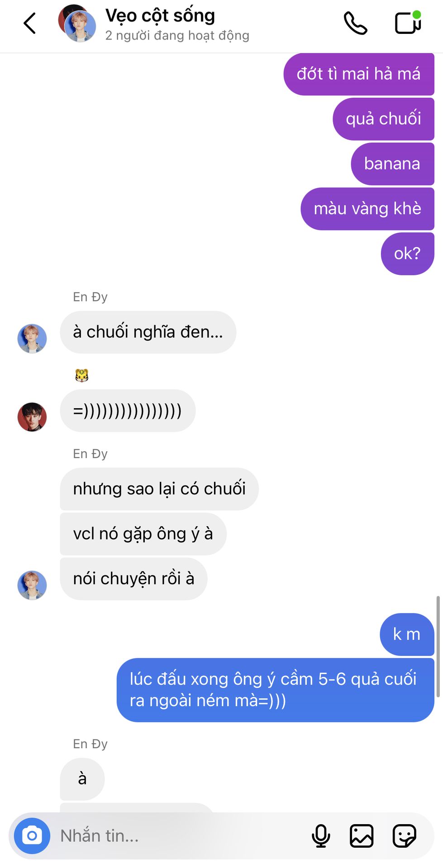Tap the 'quả chuối' purple bubble
The height and width of the screenshot is (868, 443).
pos(383,119)
